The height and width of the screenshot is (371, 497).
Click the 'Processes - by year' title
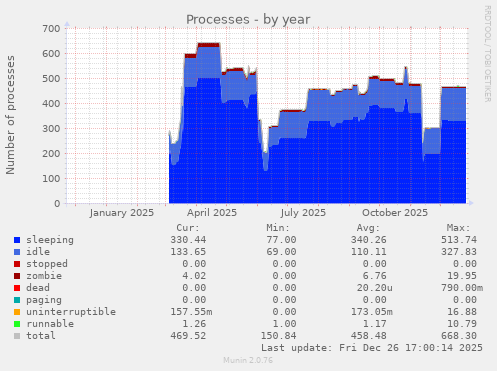(248, 20)
